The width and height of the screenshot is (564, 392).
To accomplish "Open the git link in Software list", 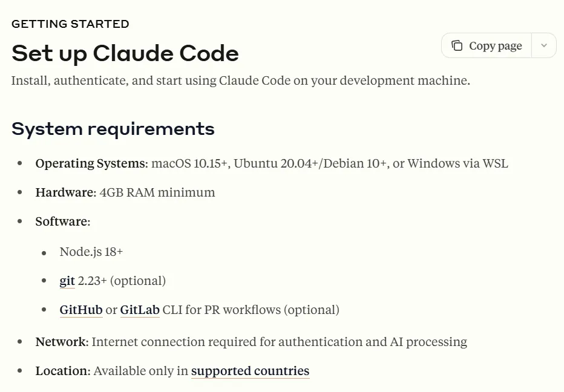I will 67,281.
